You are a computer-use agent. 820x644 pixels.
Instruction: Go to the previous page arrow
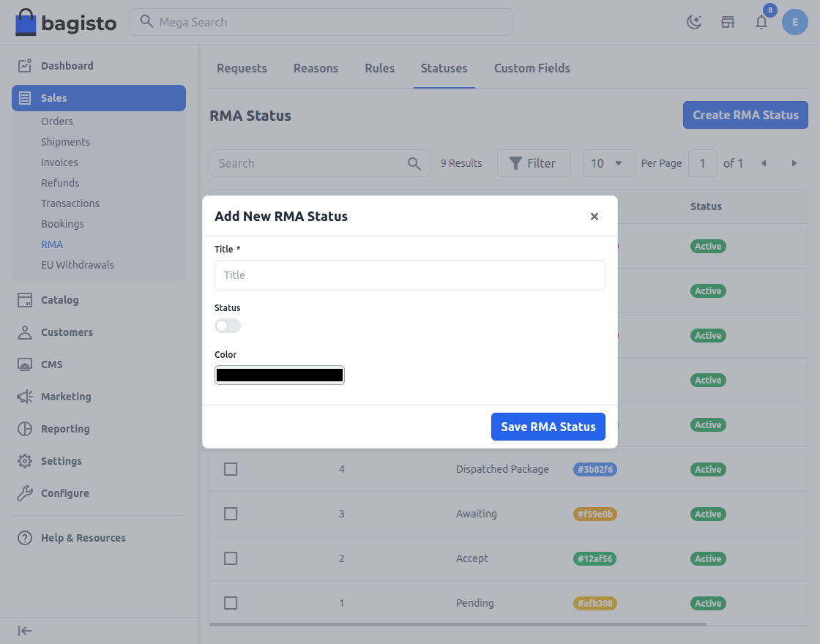(x=764, y=164)
